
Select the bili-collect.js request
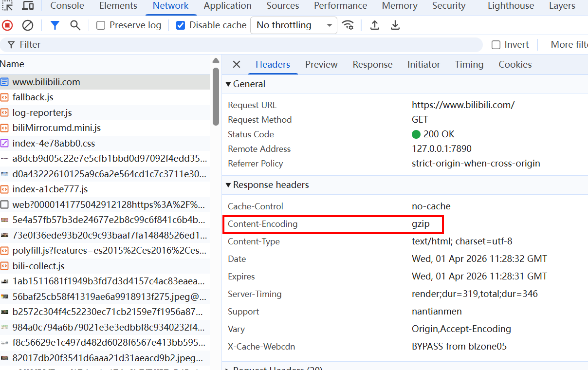tap(105, 266)
